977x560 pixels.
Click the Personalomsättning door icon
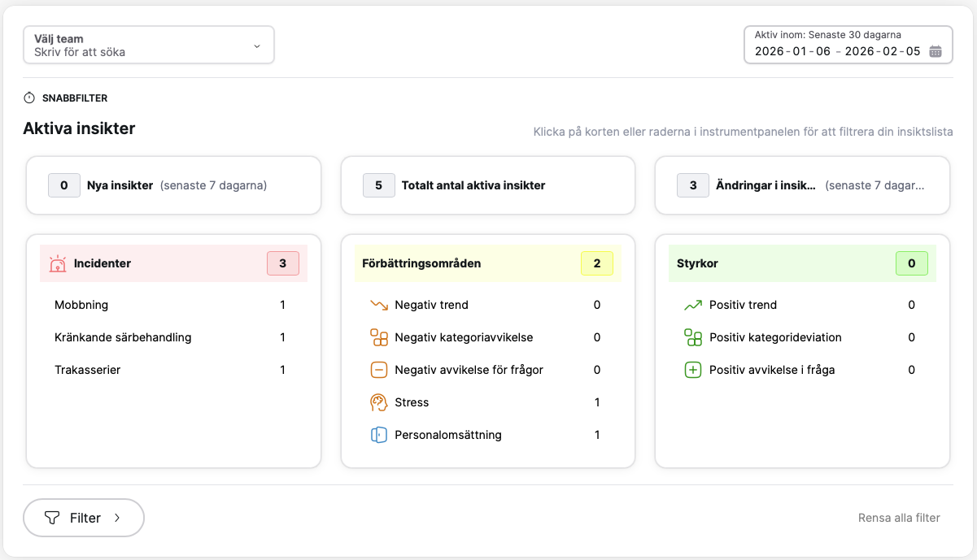pyautogui.click(x=379, y=435)
